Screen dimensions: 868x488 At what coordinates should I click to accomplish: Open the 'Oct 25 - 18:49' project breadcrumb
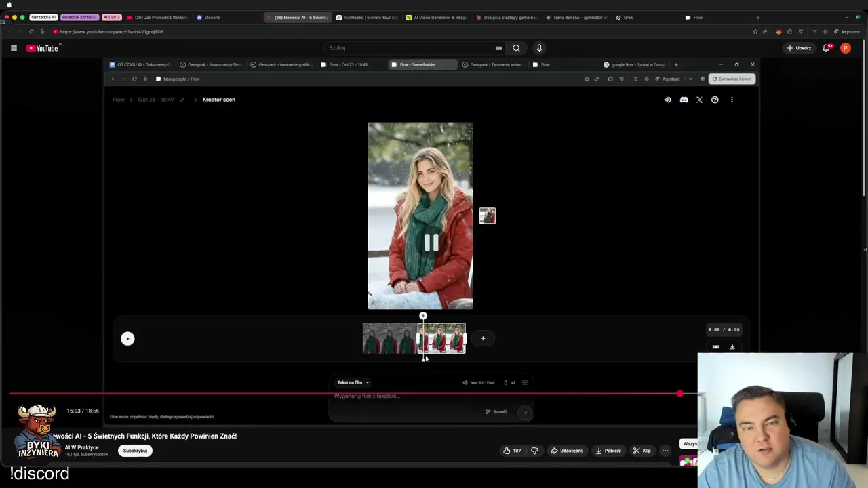point(156,100)
